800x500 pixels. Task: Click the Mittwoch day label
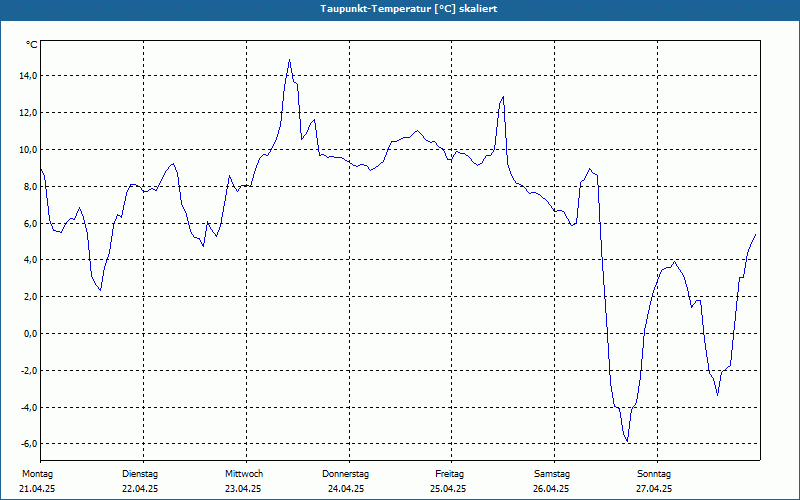(244, 474)
